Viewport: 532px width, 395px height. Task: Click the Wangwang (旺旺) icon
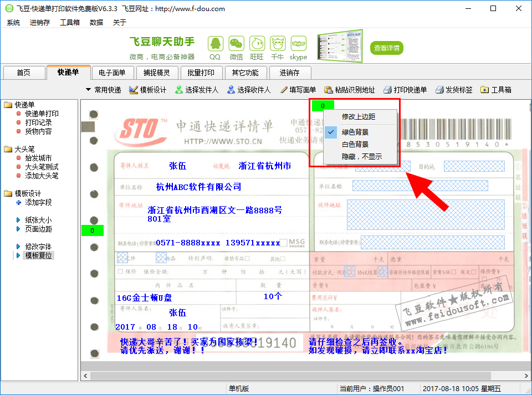[x=257, y=44]
